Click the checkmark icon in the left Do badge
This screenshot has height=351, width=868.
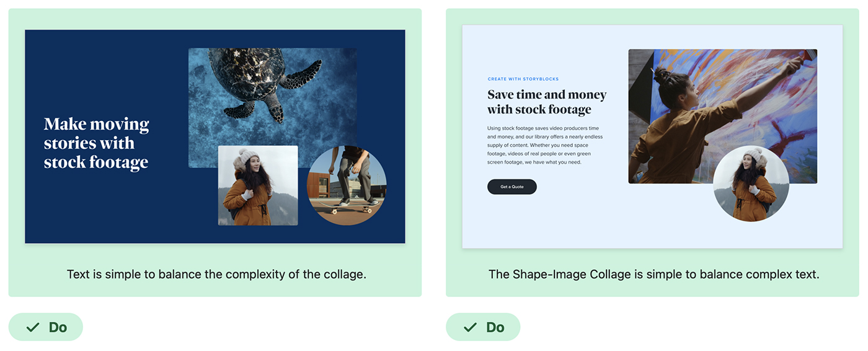(x=33, y=327)
